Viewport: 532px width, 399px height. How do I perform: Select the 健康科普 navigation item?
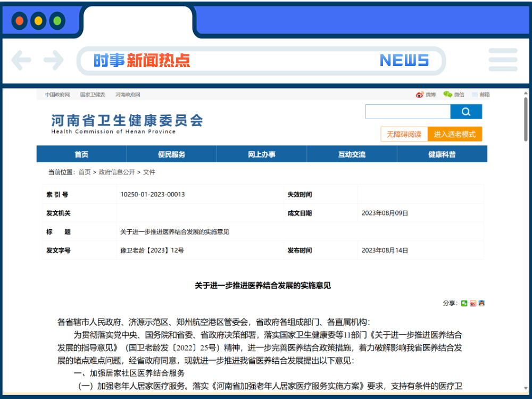click(442, 154)
